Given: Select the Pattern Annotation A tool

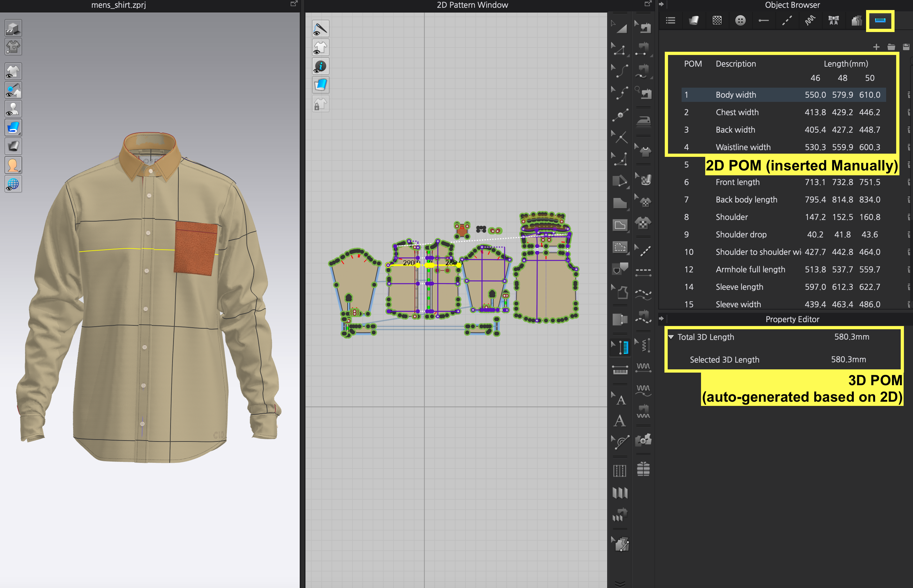Looking at the screenshot, I should pyautogui.click(x=620, y=421).
